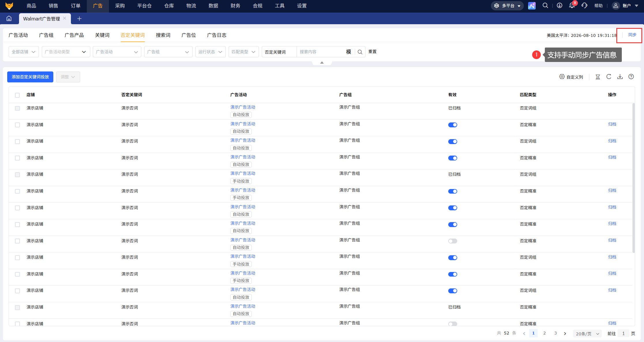The height and width of the screenshot is (342, 644).
Task: Switch to 广告活动 tab
Action: click(x=18, y=35)
